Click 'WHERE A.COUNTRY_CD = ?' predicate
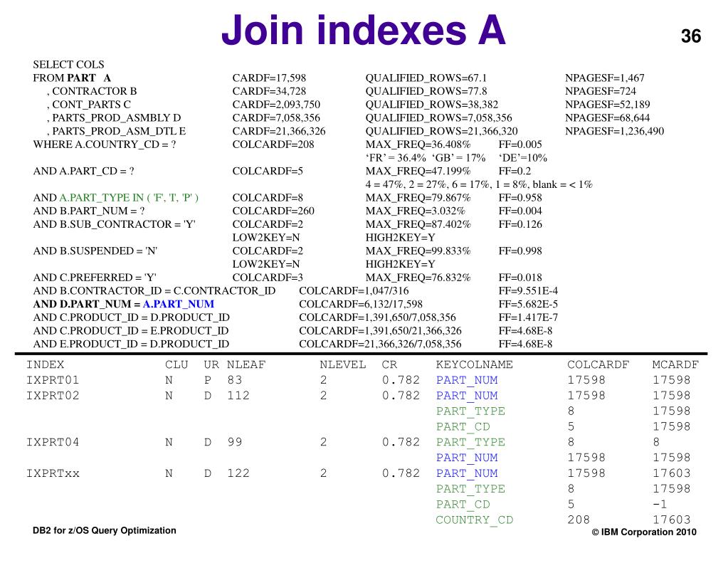 pos(105,144)
